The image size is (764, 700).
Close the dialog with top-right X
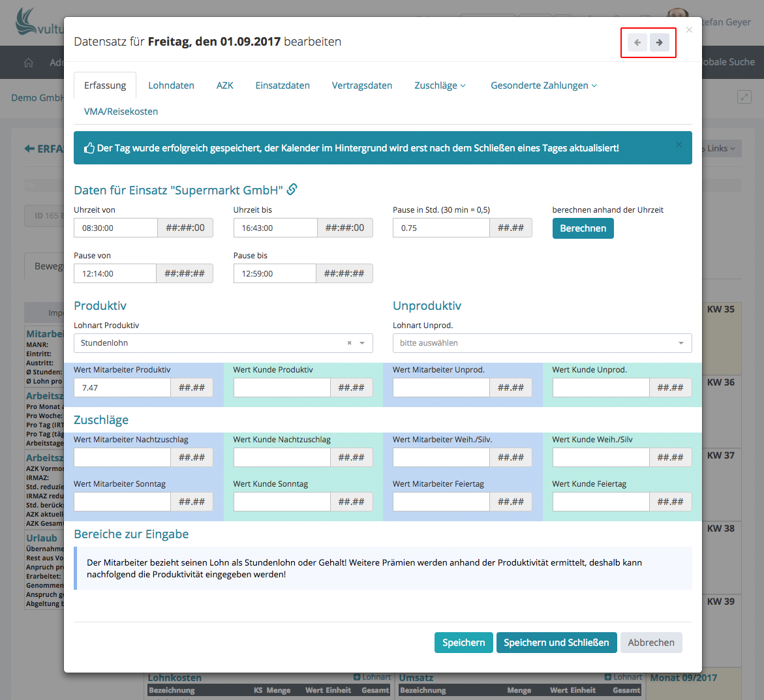689,30
